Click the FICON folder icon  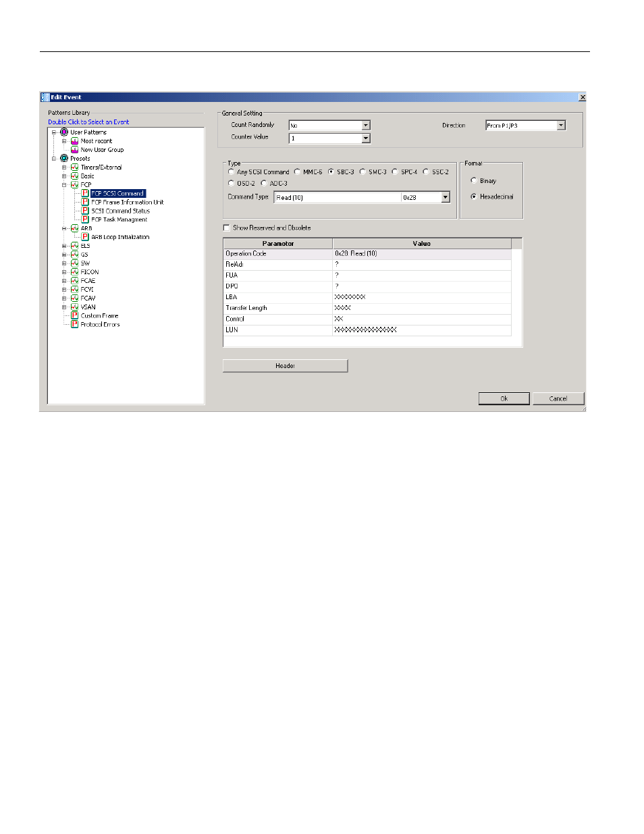[x=75, y=272]
